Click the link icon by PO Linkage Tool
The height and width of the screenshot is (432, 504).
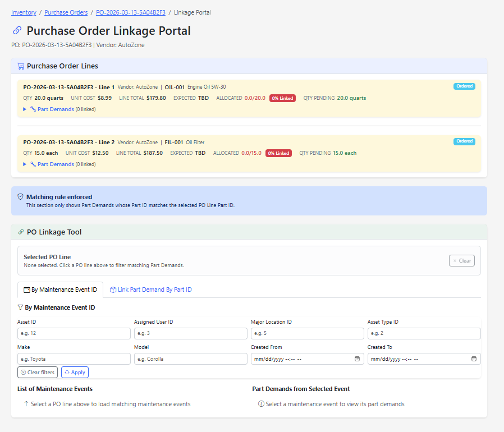[21, 232]
